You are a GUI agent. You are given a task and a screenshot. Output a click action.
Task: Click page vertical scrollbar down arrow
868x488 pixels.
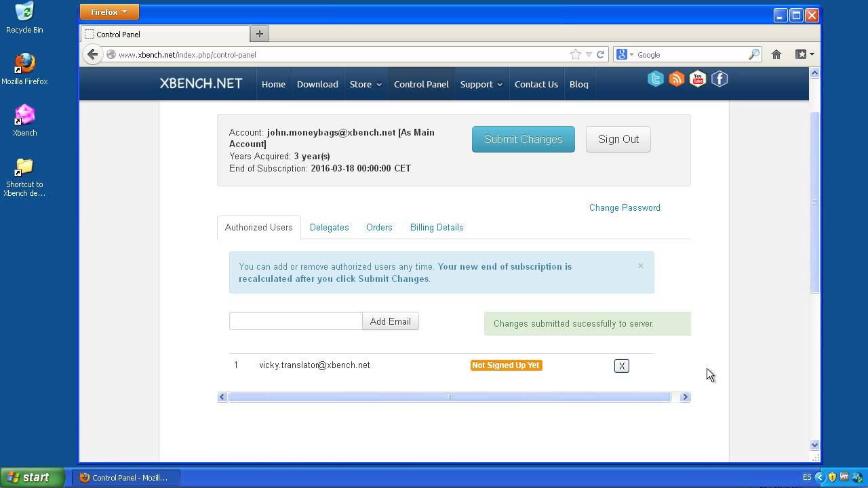point(814,445)
